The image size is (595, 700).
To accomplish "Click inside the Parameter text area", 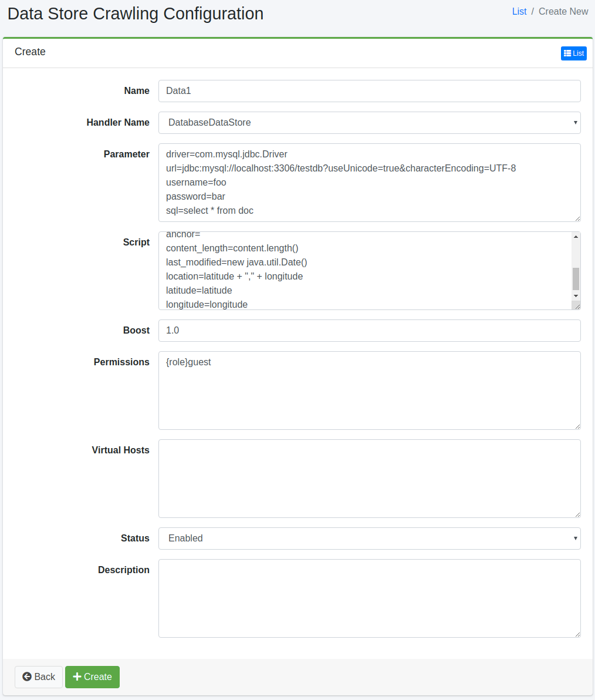I will (369, 183).
